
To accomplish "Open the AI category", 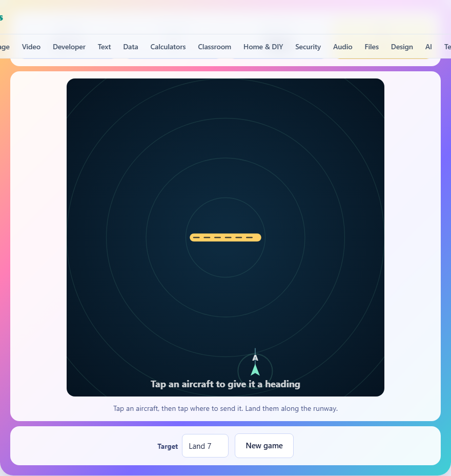I will tap(428, 47).
